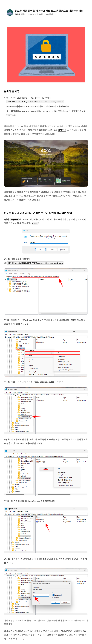The height and width of the screenshot is (644, 92).
Task: Click Browse... in the Run dialog
Action: coord(63,250)
